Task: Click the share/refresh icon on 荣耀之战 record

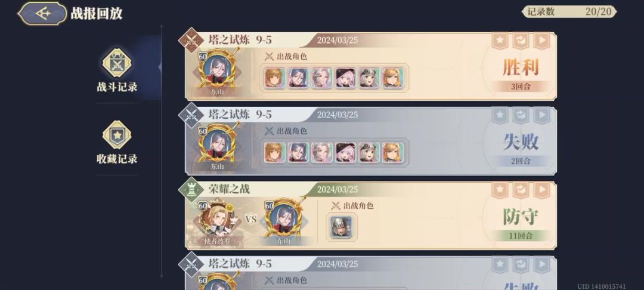Action: 521,190
